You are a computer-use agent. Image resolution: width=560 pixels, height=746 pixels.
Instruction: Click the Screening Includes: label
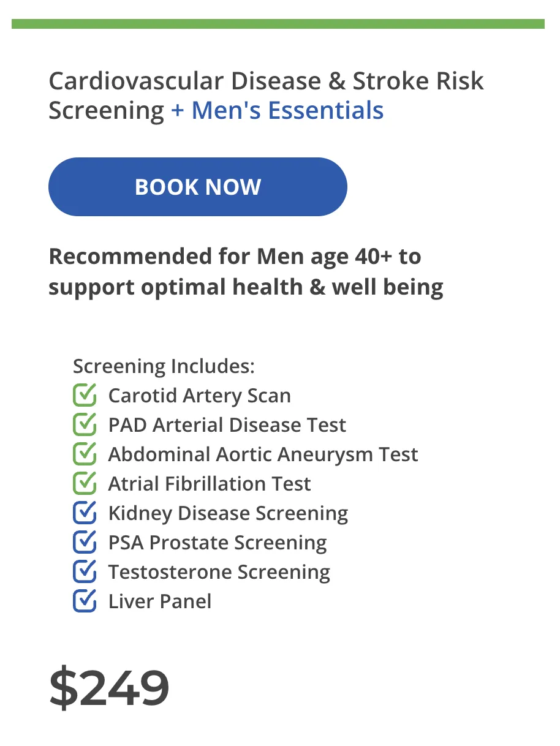[164, 367]
